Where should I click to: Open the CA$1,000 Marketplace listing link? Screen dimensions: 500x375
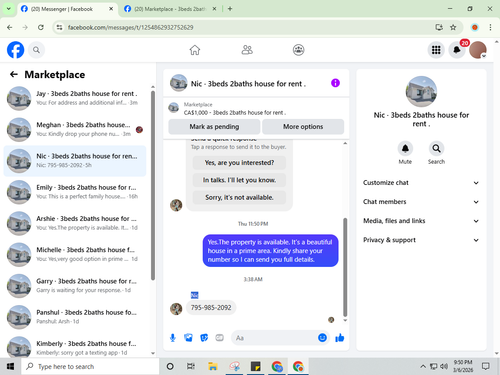(235, 113)
